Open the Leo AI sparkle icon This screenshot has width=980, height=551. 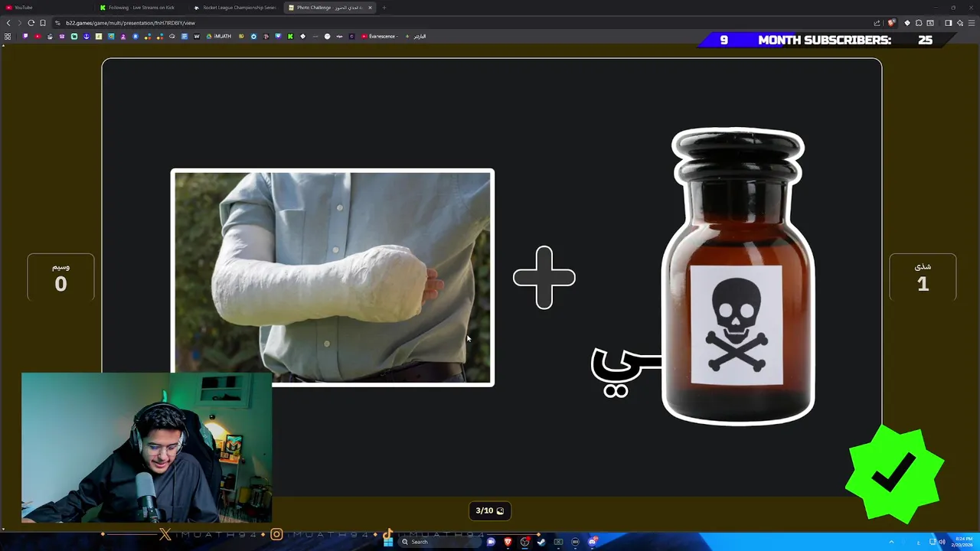click(x=960, y=23)
